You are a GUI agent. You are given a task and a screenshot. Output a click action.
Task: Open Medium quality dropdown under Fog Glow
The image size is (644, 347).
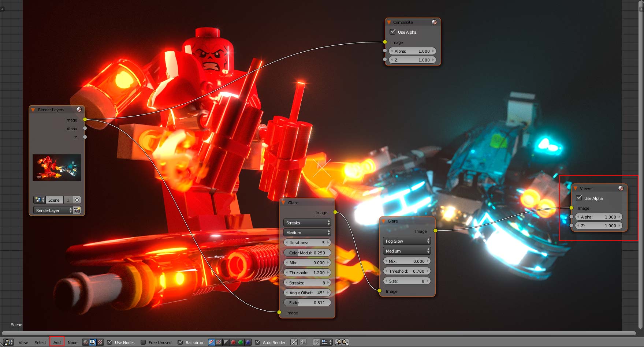[407, 251]
